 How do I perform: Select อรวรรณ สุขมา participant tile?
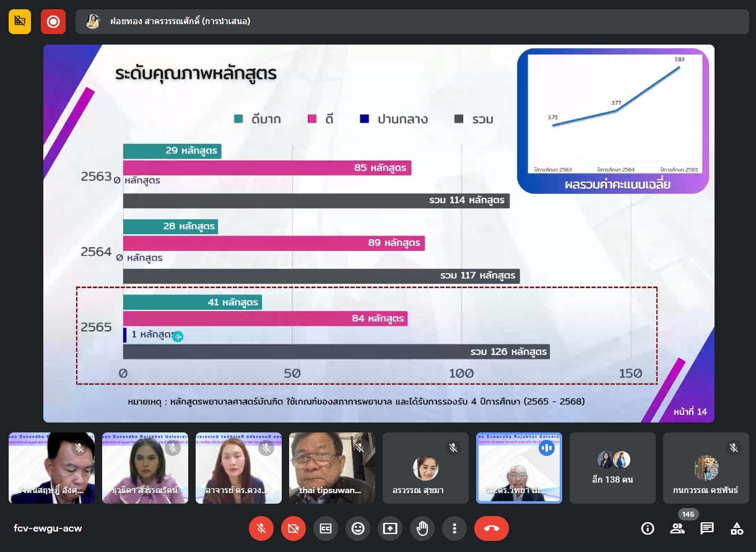425,467
